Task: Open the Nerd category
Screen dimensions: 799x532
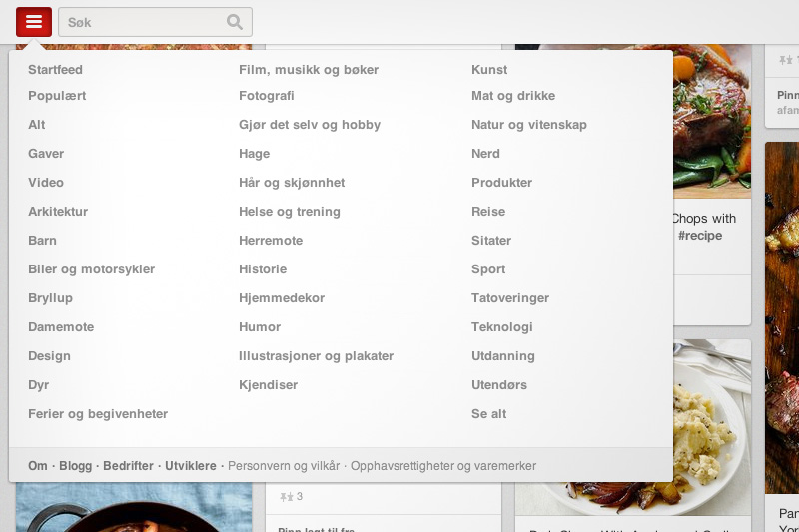Action: click(x=485, y=154)
